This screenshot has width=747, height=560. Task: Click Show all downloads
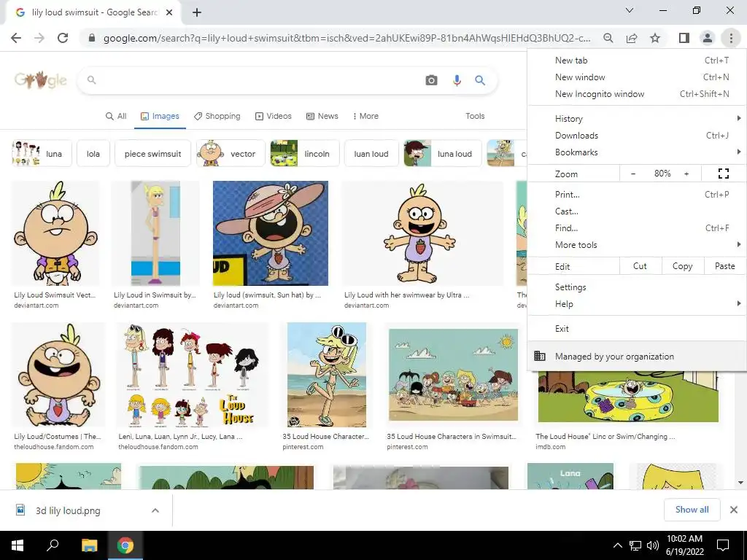[692, 510]
